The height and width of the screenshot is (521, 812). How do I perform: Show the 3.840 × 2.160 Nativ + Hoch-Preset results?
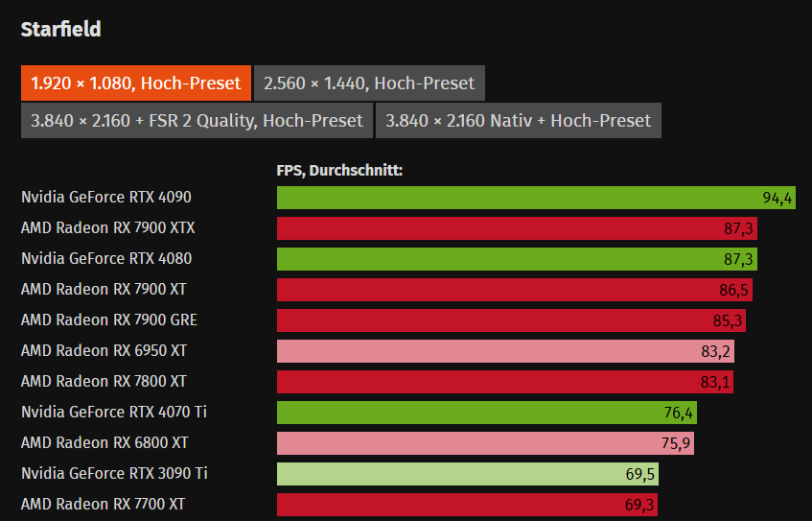point(519,120)
